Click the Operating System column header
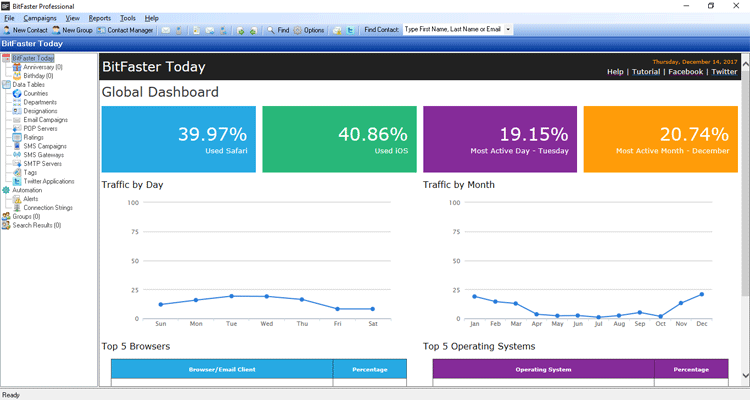750x400 pixels. 543,369
